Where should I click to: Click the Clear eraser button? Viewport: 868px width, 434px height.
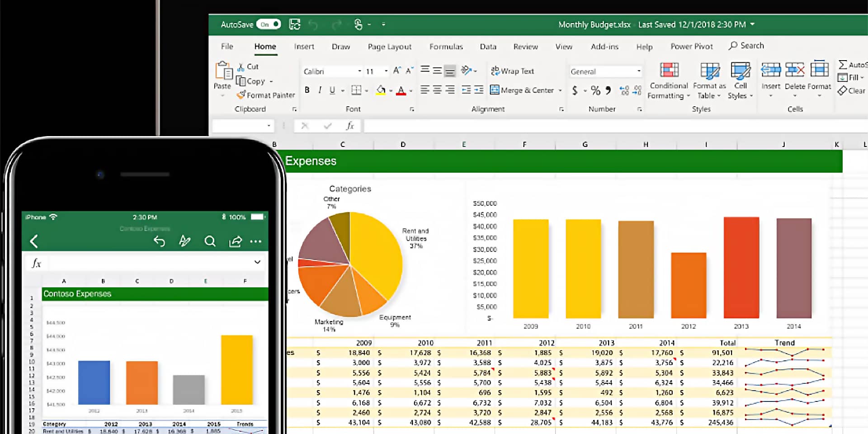point(851,90)
